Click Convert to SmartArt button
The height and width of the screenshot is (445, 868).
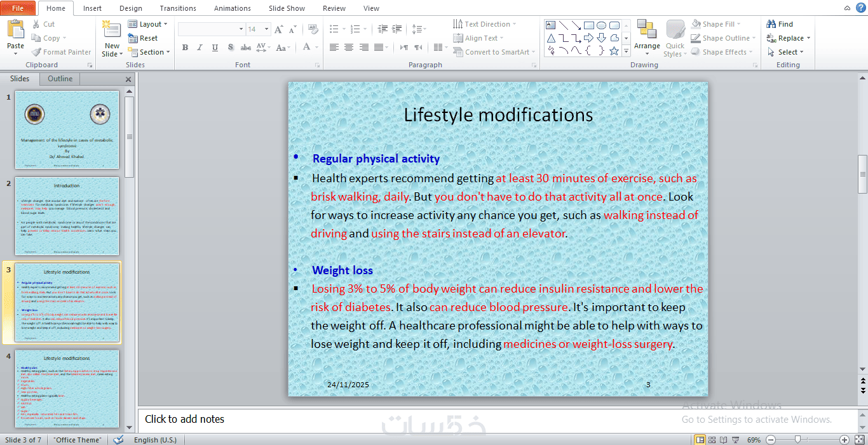[x=494, y=52]
